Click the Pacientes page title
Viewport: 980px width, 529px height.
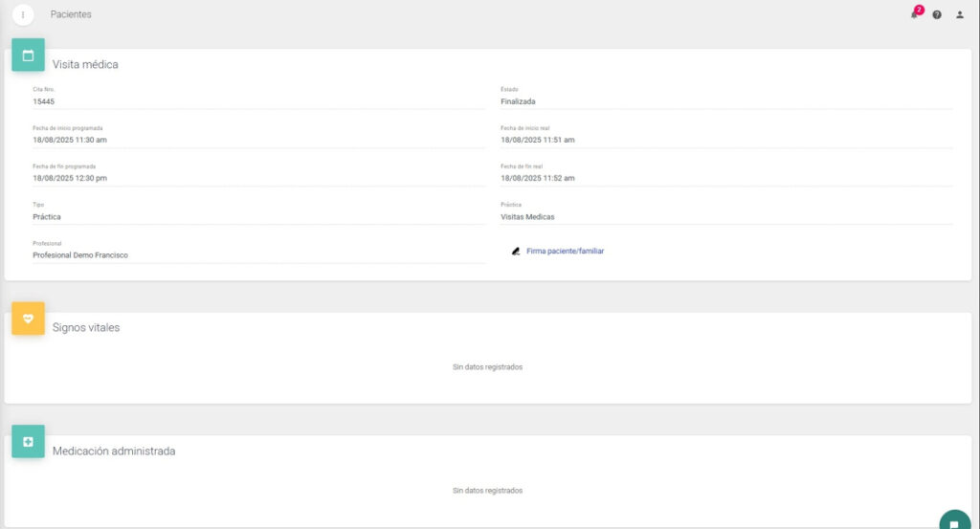point(71,15)
